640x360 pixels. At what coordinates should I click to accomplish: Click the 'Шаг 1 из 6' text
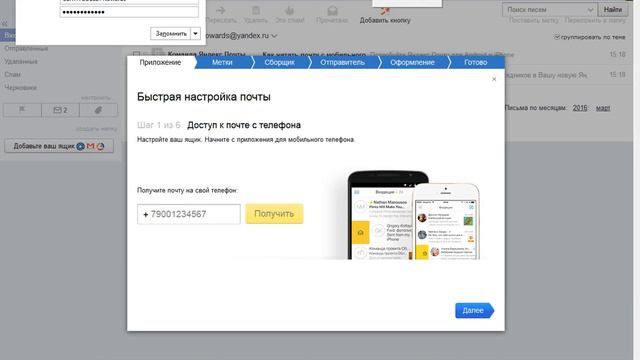point(159,125)
